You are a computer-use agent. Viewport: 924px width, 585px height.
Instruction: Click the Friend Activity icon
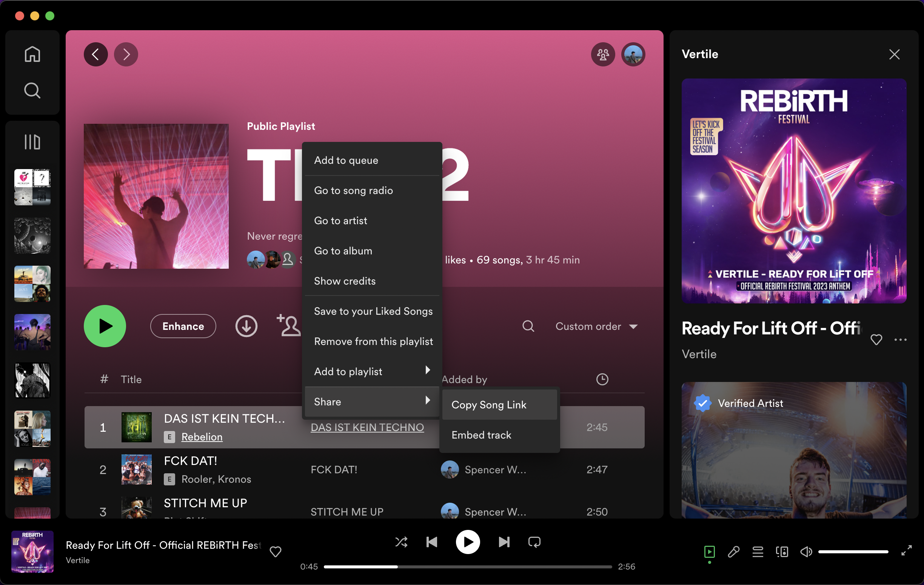[603, 54]
